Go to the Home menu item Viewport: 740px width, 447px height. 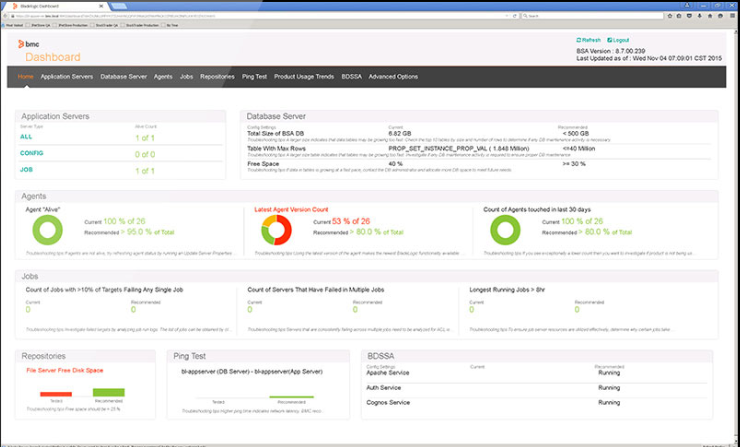click(x=25, y=76)
